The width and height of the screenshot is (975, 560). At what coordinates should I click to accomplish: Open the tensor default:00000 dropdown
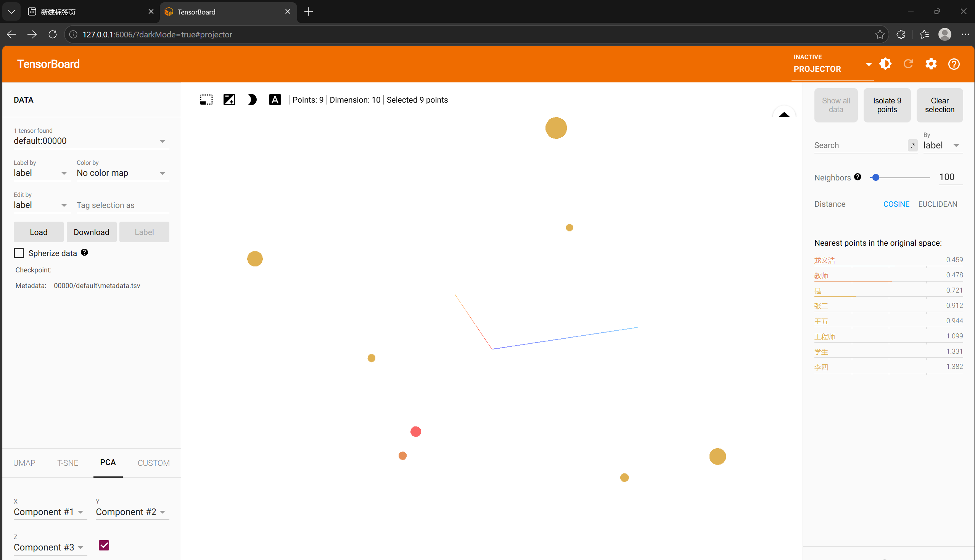91,141
